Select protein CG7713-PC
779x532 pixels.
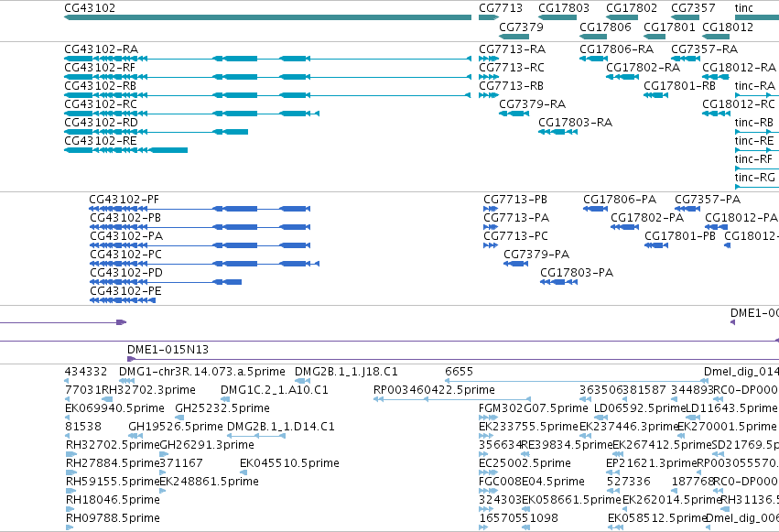point(491,245)
